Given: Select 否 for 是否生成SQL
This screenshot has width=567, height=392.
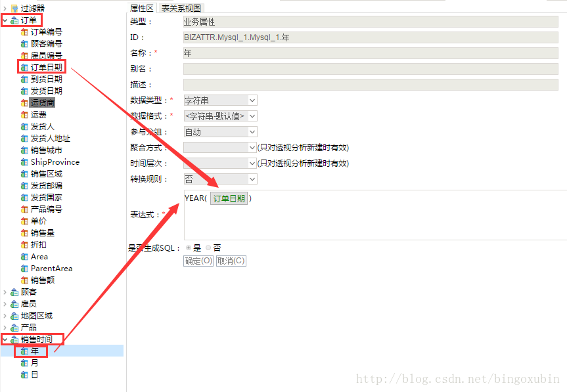Looking at the screenshot, I should [x=208, y=248].
